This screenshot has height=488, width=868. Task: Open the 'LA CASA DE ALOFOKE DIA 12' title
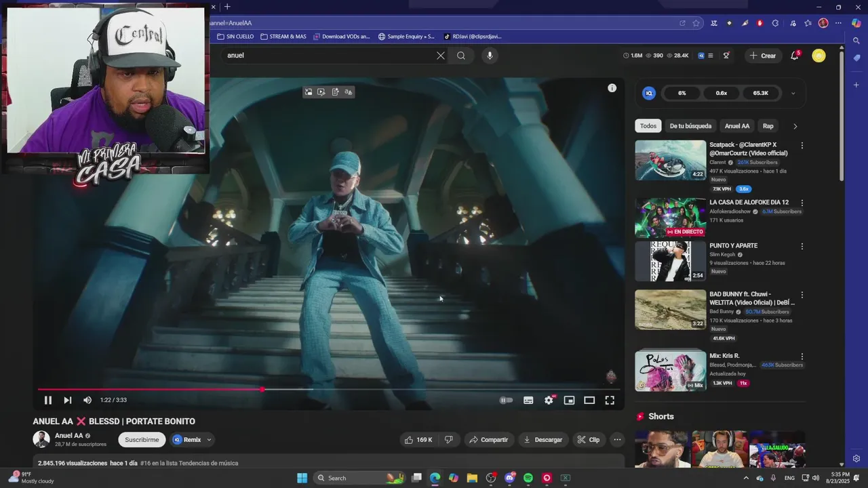[749, 203]
